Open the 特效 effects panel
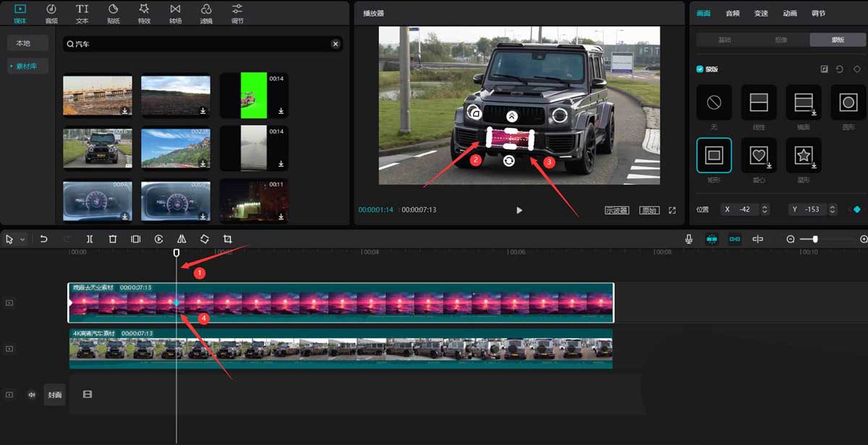The image size is (868, 445). (x=144, y=12)
